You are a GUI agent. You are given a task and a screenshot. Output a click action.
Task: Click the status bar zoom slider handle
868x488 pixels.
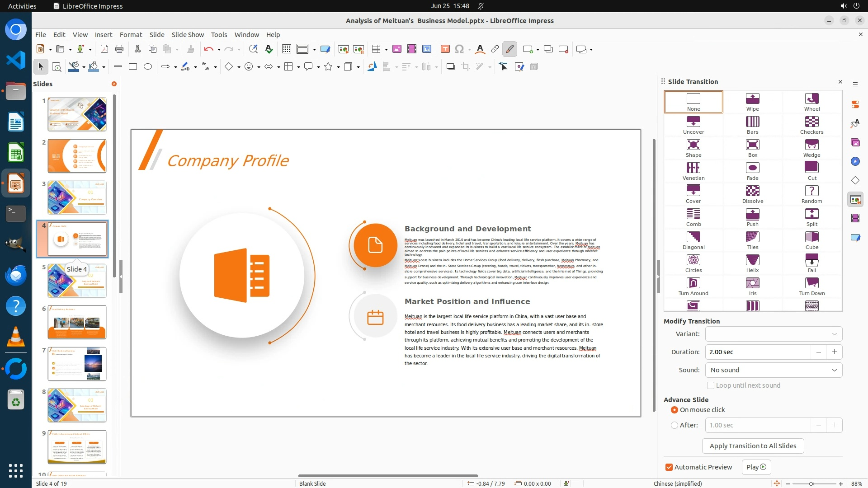click(811, 484)
